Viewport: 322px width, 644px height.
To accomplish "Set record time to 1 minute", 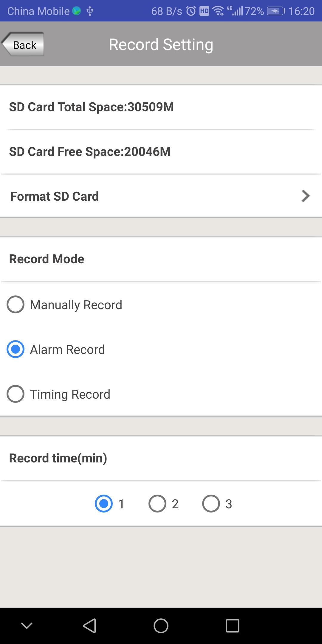I will pyautogui.click(x=104, y=504).
